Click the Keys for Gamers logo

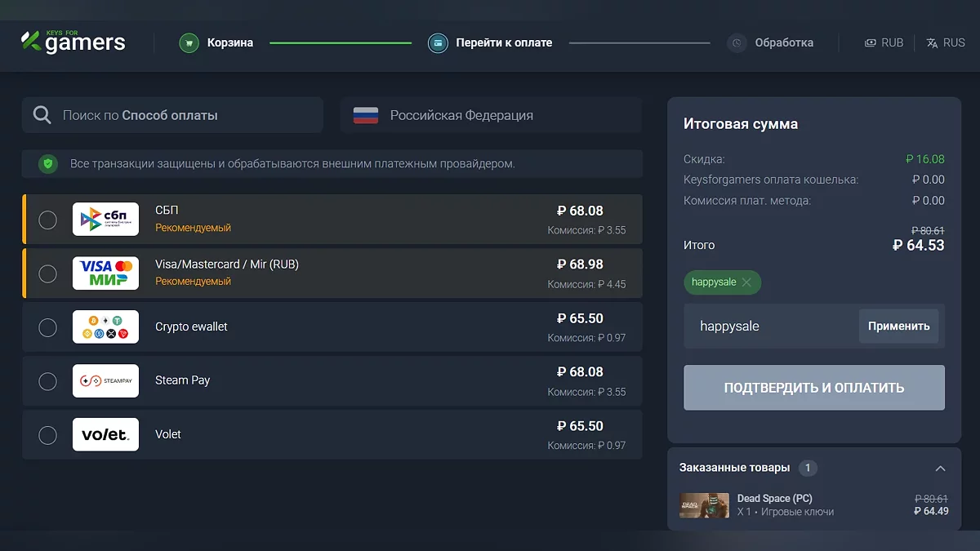73,42
